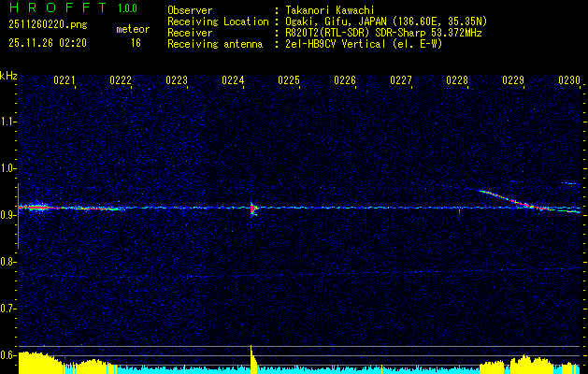Click the 1.0 frequency axis label

click(x=7, y=168)
